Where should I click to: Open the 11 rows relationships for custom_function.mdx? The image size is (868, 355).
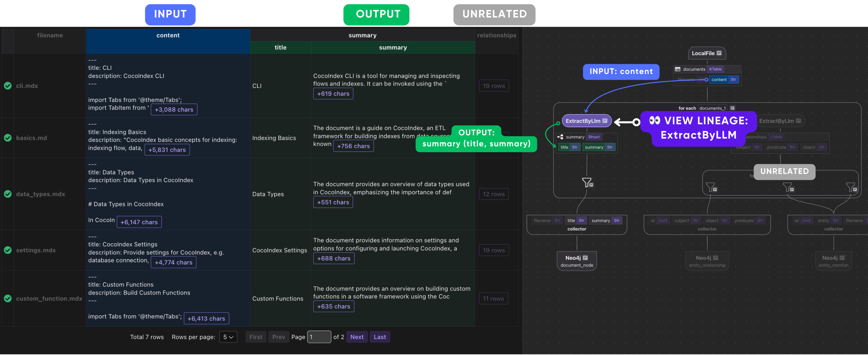(x=493, y=299)
